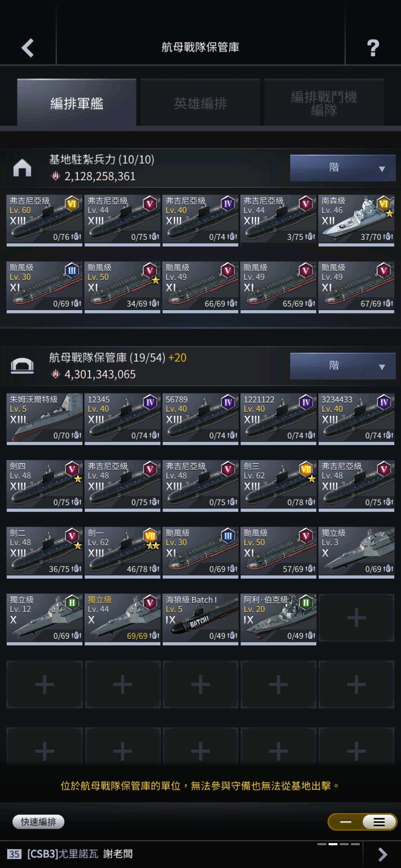Switch to 編排戰鬥機編隊 tab

tap(324, 103)
